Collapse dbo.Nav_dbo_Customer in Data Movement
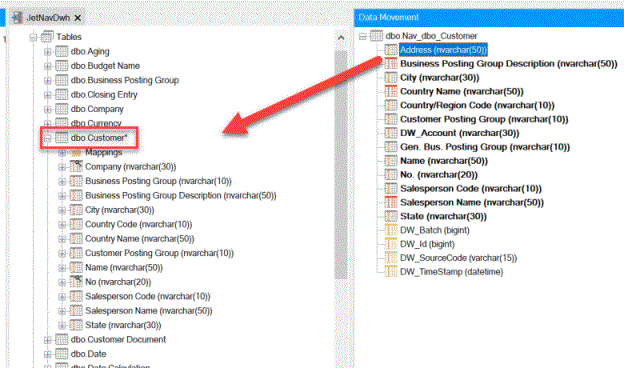This screenshot has width=624, height=368. (362, 36)
